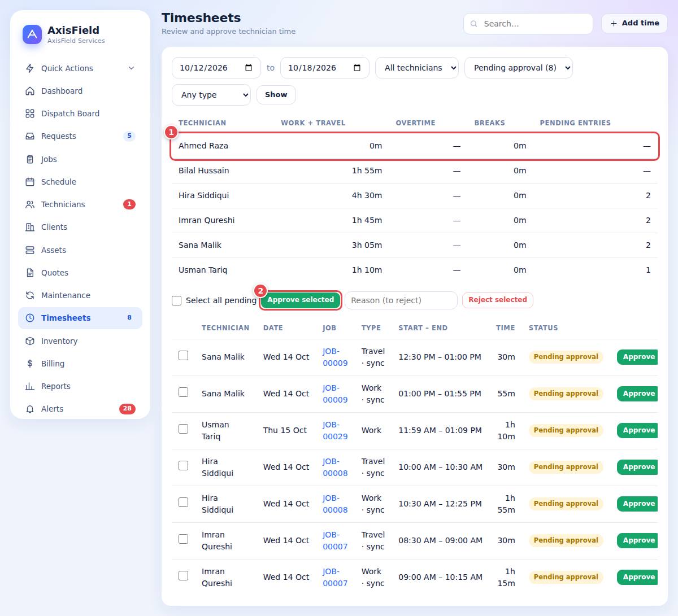Select the Bilal Hussain summary row
678x616 pixels.
click(415, 171)
